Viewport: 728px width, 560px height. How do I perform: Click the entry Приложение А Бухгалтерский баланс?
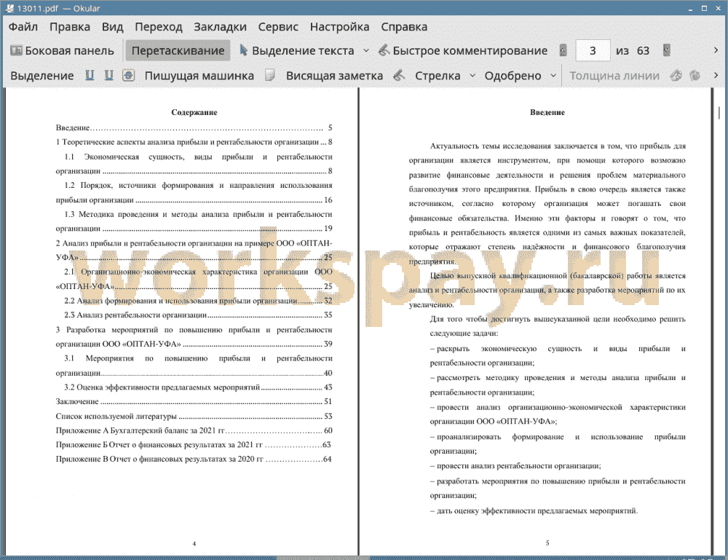pos(194,430)
